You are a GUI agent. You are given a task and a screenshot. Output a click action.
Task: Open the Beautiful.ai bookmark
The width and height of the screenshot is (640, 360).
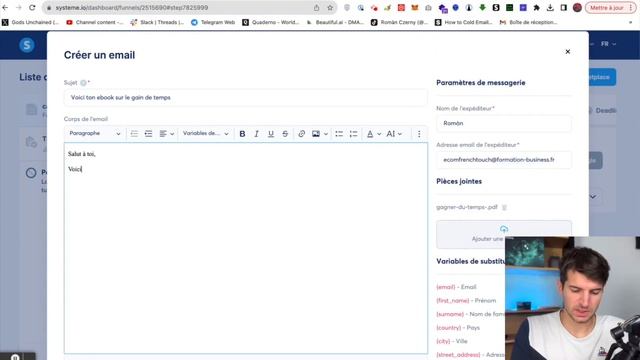tap(335, 22)
